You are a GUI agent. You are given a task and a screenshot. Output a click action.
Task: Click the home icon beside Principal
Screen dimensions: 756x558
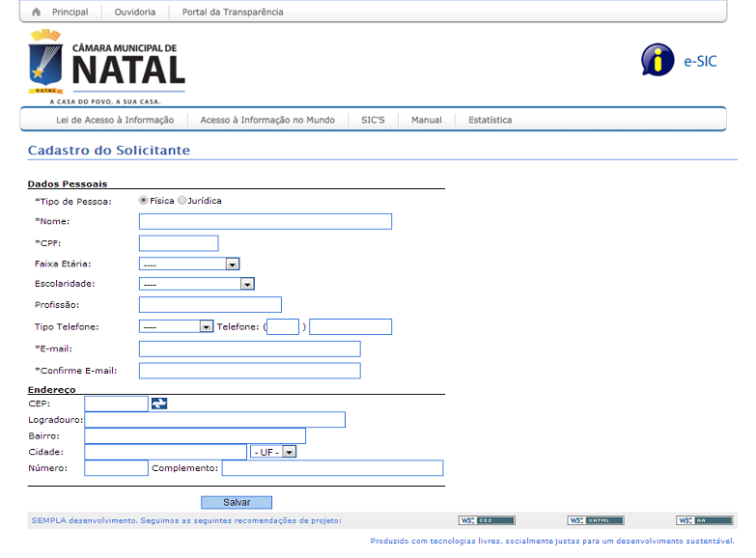(37, 13)
